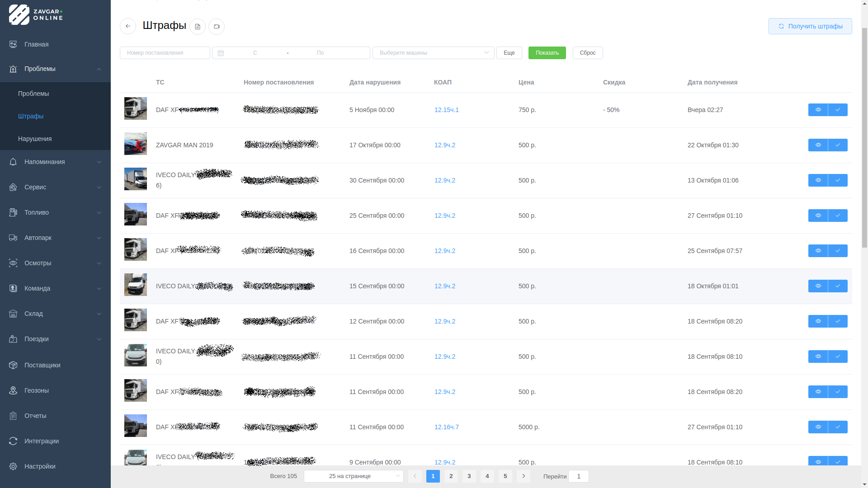Viewport: 868px width, 488px height.
Task: Go to Нарушения submenu item
Action: coord(35,139)
